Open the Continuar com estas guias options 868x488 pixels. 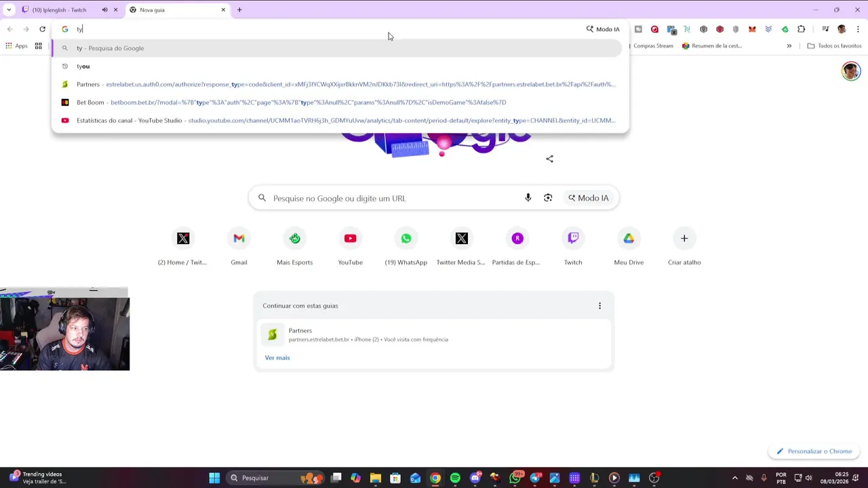point(599,306)
